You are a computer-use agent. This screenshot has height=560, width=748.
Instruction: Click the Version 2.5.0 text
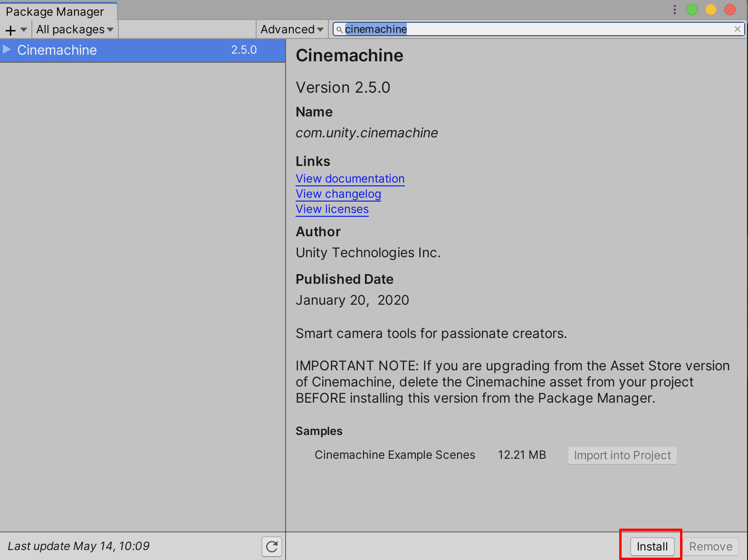pos(343,87)
